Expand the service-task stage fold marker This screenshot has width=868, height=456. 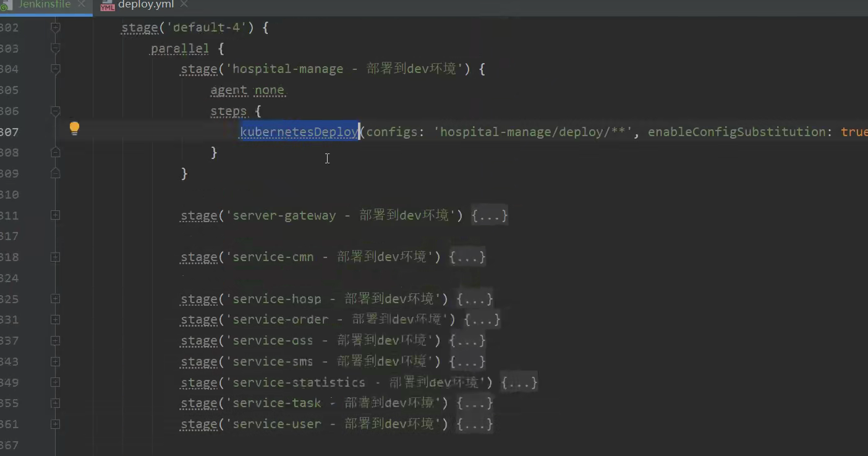click(x=55, y=403)
